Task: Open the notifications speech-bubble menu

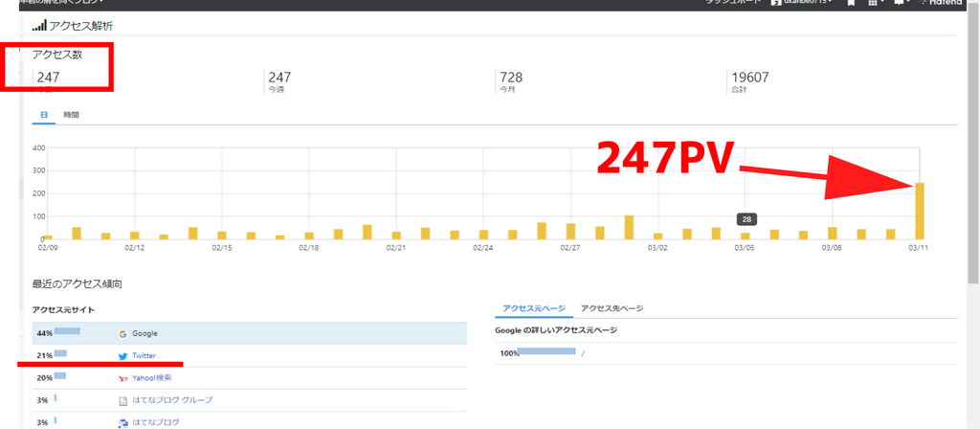Action: [900, 3]
